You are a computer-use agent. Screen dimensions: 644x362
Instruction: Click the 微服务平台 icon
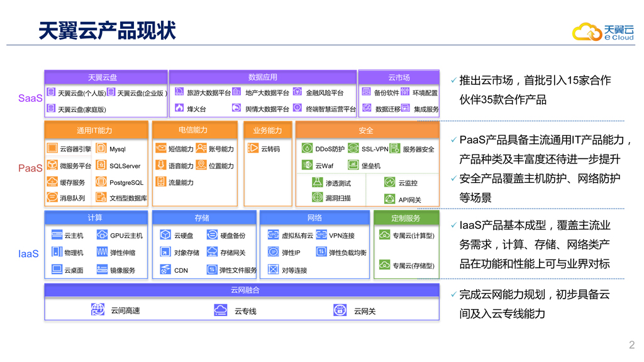click(52, 165)
